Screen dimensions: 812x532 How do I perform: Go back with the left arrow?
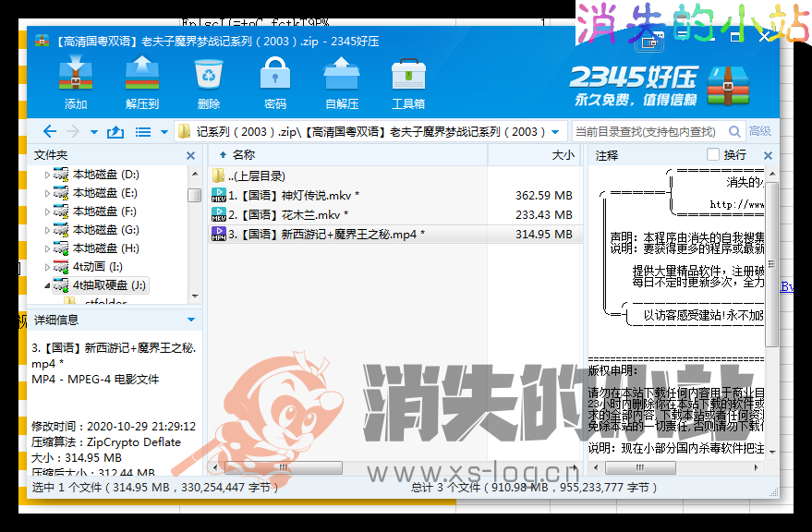[x=50, y=131]
